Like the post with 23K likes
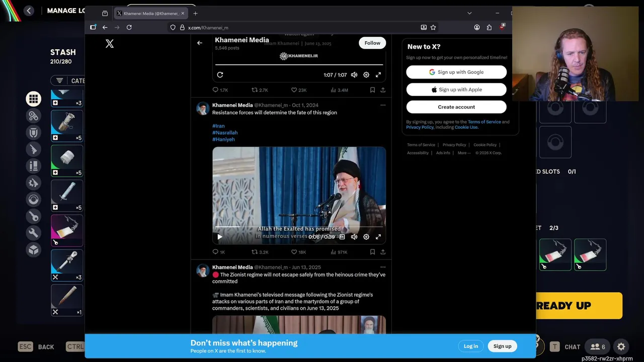Image resolution: width=644 pixels, height=362 pixels. pyautogui.click(x=299, y=90)
